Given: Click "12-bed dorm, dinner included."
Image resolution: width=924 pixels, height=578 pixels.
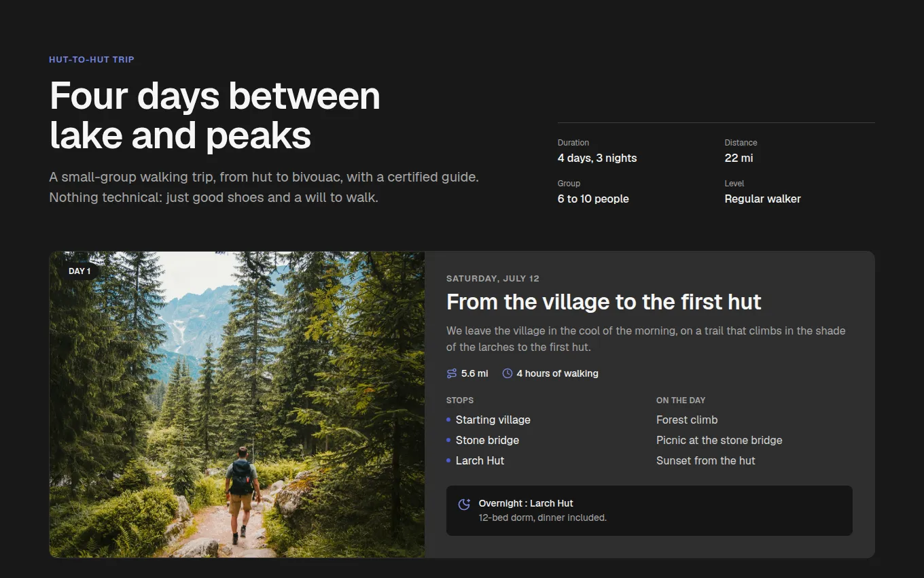Looking at the screenshot, I should point(543,518).
